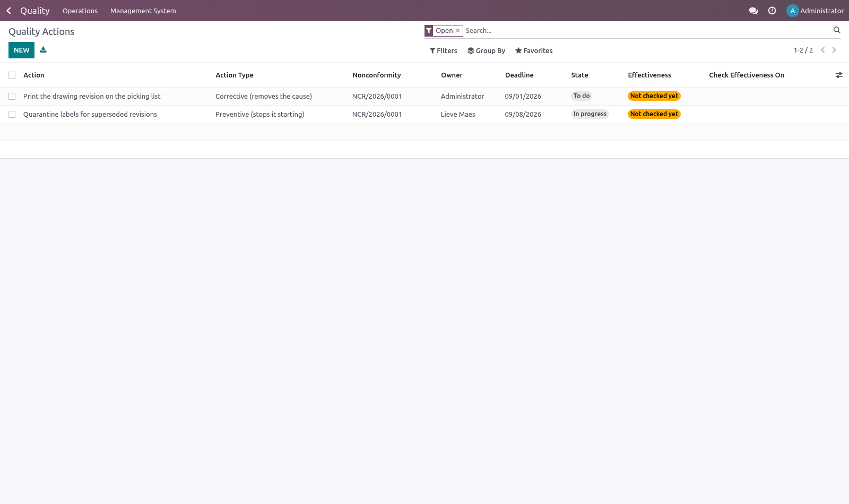849x504 pixels.
Task: Click the Search input field
Action: coord(647,31)
